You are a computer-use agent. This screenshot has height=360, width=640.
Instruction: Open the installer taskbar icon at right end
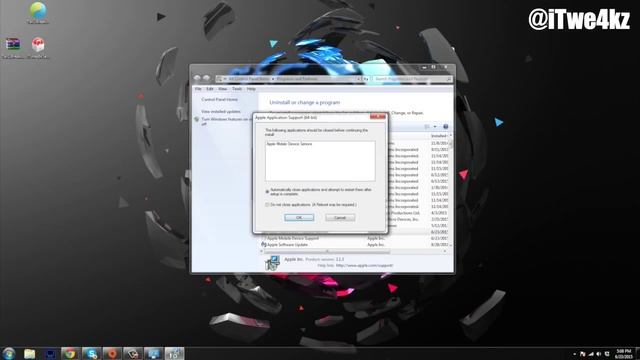click(x=174, y=353)
